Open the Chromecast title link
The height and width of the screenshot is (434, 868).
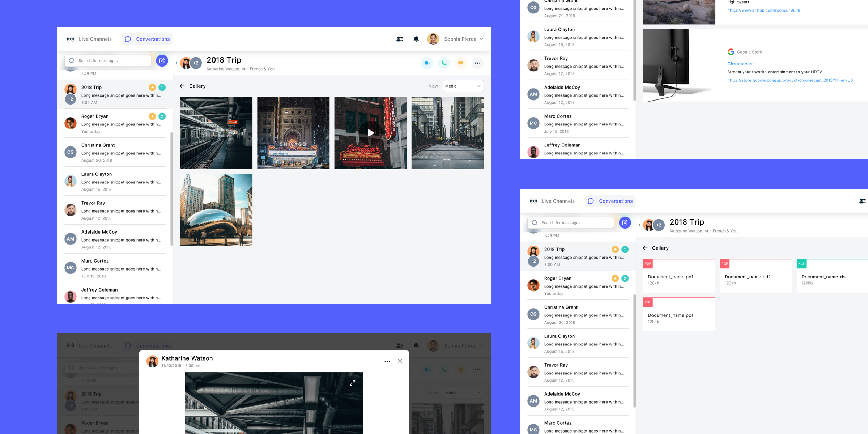click(x=740, y=64)
